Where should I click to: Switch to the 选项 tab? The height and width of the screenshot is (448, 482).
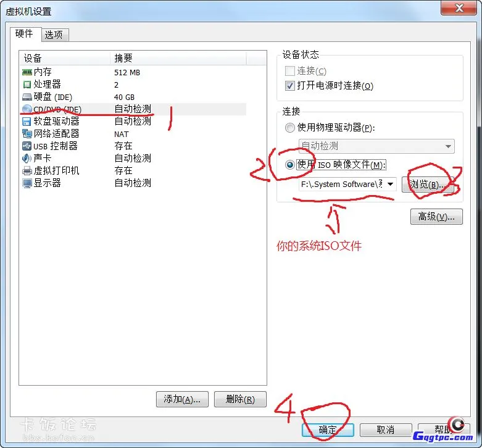[x=54, y=35]
